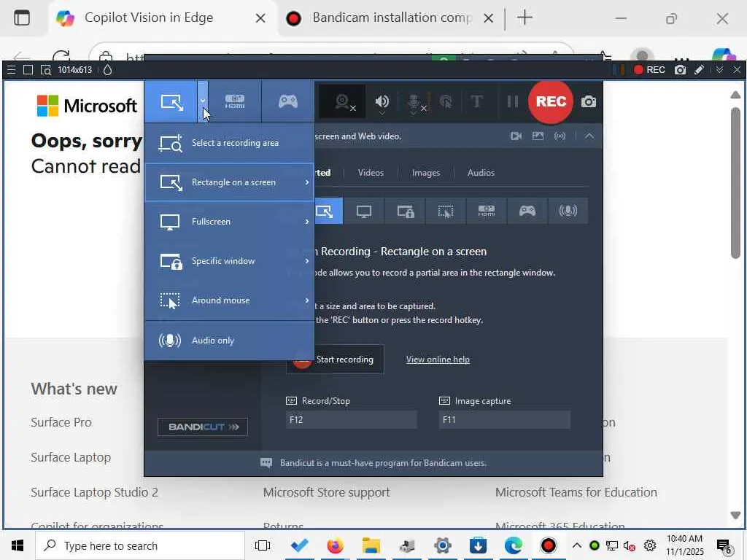The width and height of the screenshot is (747, 560).
Task: Click Microsoft page vertical scrollbar thumb
Action: (x=735, y=183)
